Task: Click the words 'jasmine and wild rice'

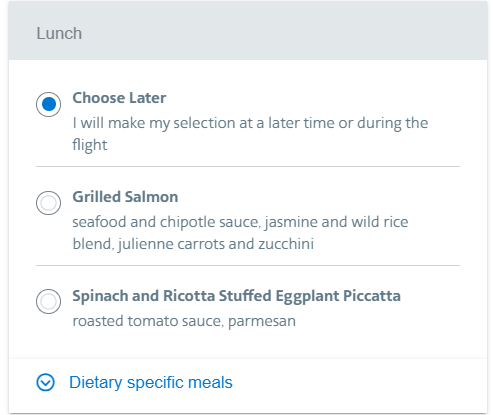Action: click(x=336, y=222)
